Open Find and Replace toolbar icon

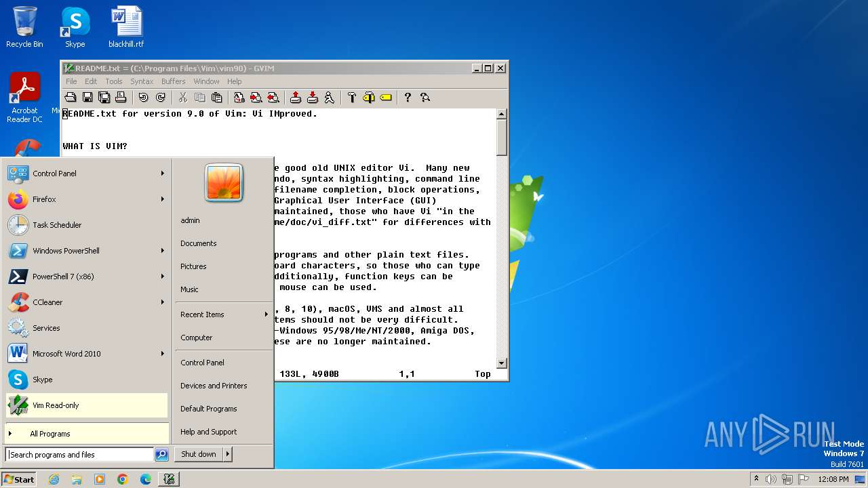click(x=239, y=98)
